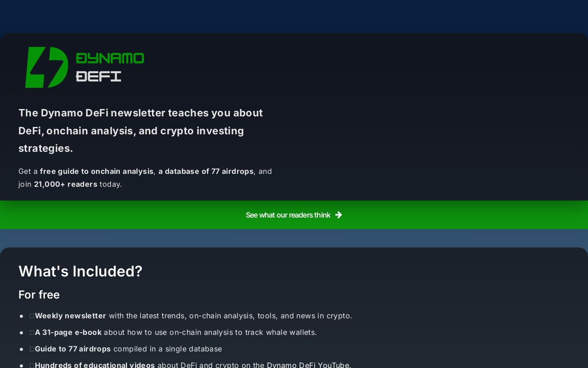Click the emoji icon before Hundreds of educational videos

coord(32,365)
